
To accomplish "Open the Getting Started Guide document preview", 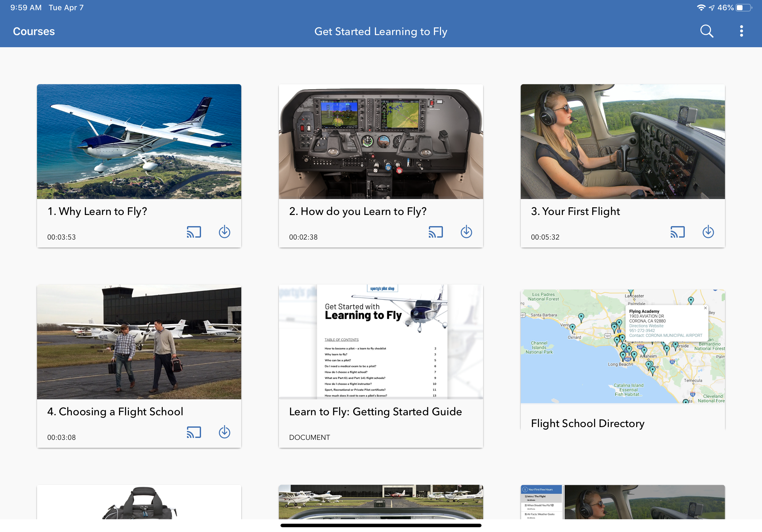I will [x=381, y=342].
